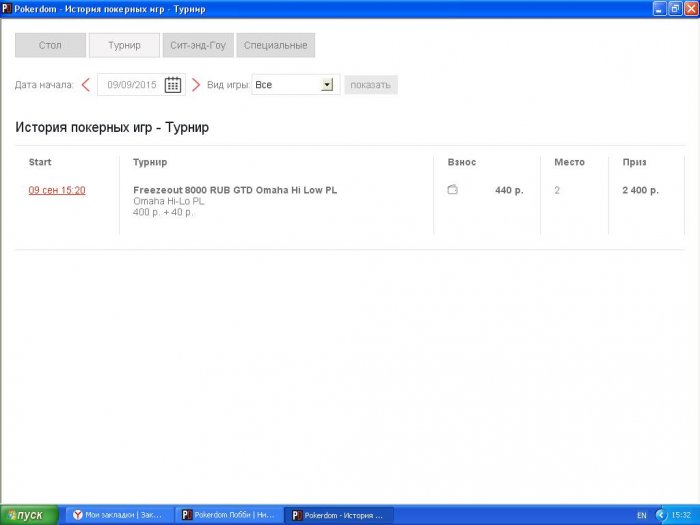Go to previous start date arrow
The height and width of the screenshot is (525, 700).
86,85
